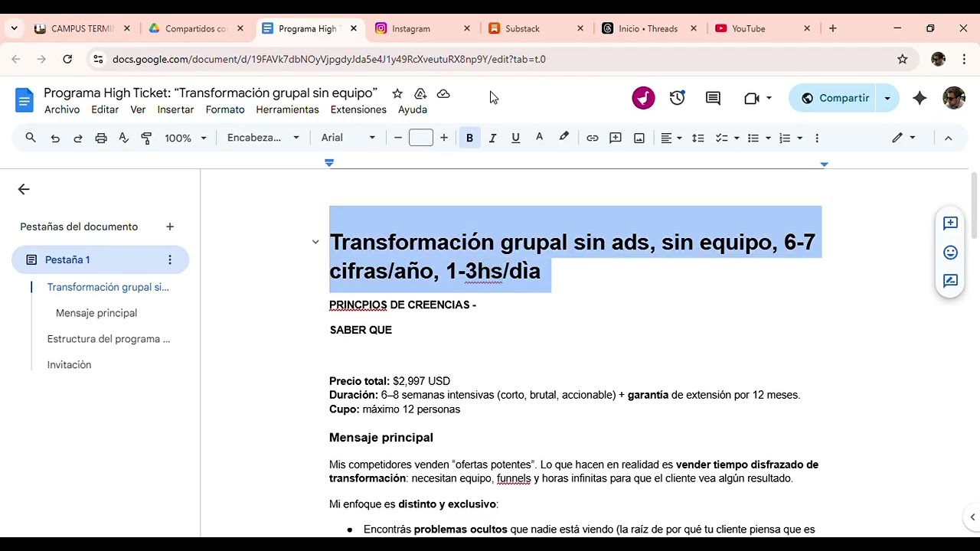The height and width of the screenshot is (551, 980).
Task: Open line and paragraph spacing
Action: point(697,138)
